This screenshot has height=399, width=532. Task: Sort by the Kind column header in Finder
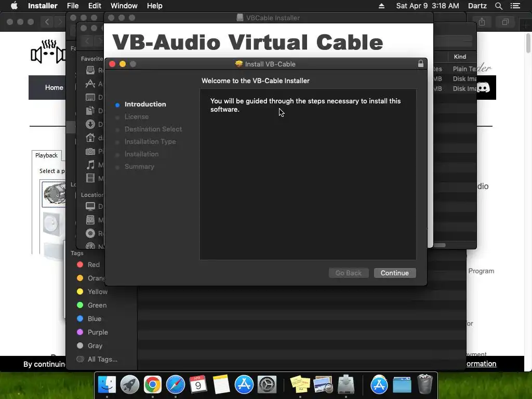(460, 57)
